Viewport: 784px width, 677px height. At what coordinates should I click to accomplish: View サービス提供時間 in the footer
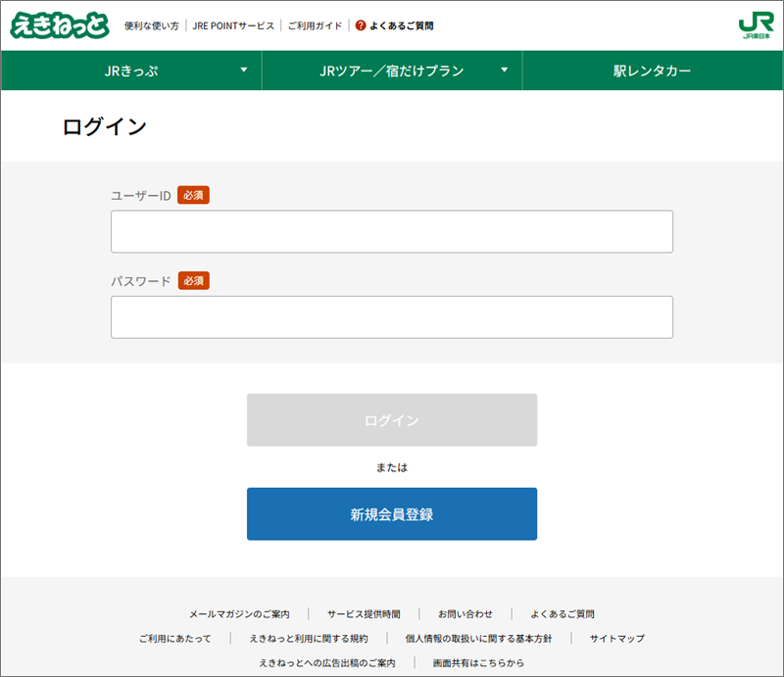[364, 614]
